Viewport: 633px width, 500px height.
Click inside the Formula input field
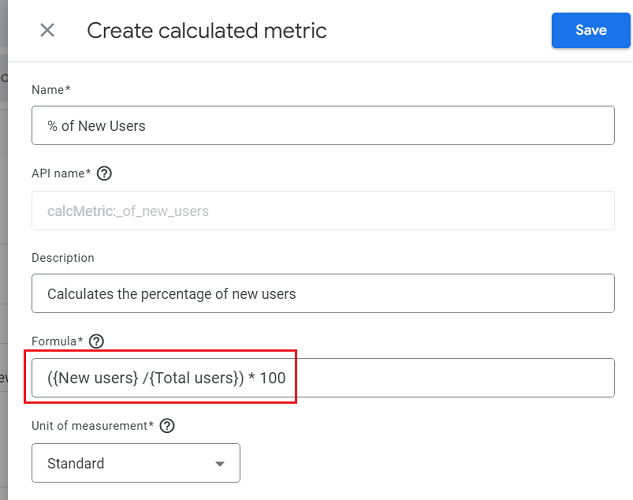tap(323, 378)
